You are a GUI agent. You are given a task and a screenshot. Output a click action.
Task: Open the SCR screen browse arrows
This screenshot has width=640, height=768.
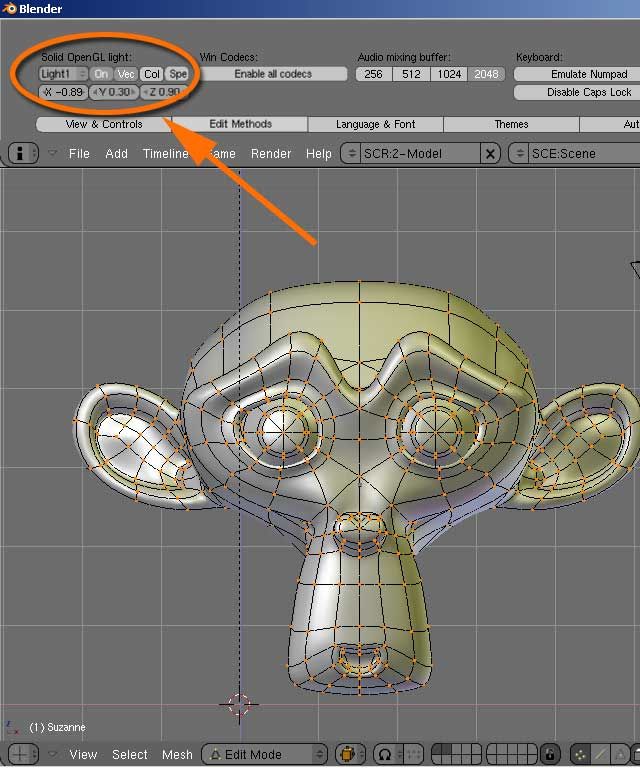pos(351,154)
